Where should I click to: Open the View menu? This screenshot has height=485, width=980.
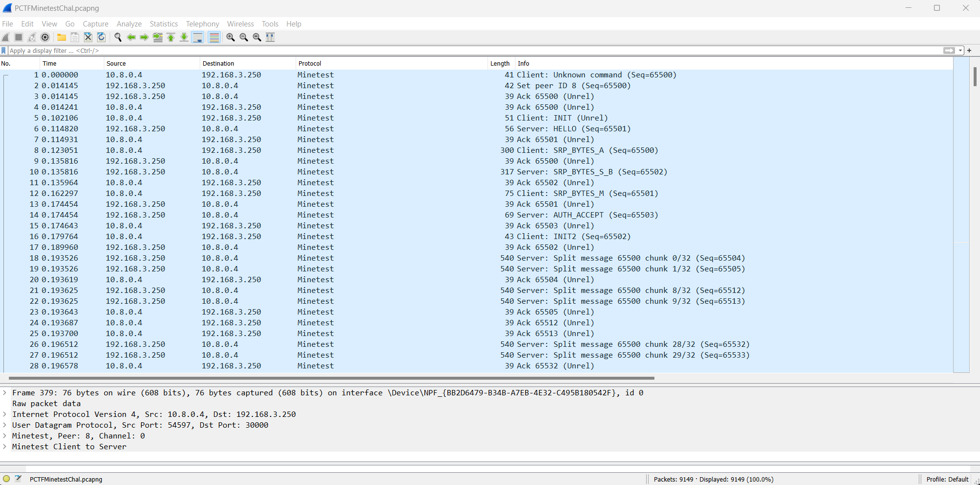point(49,24)
